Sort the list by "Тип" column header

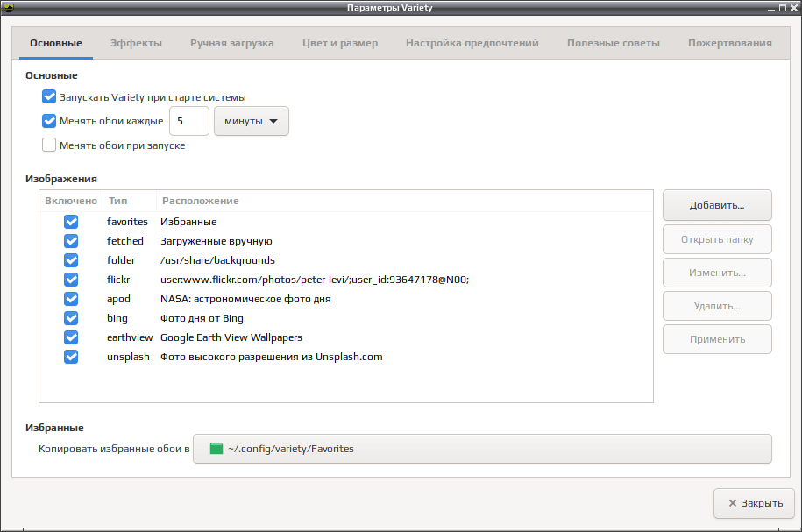pos(130,201)
